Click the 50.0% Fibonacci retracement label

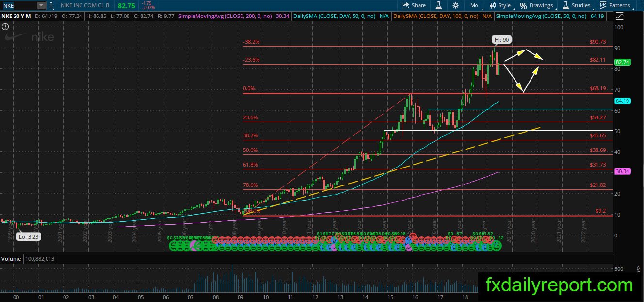click(250, 151)
